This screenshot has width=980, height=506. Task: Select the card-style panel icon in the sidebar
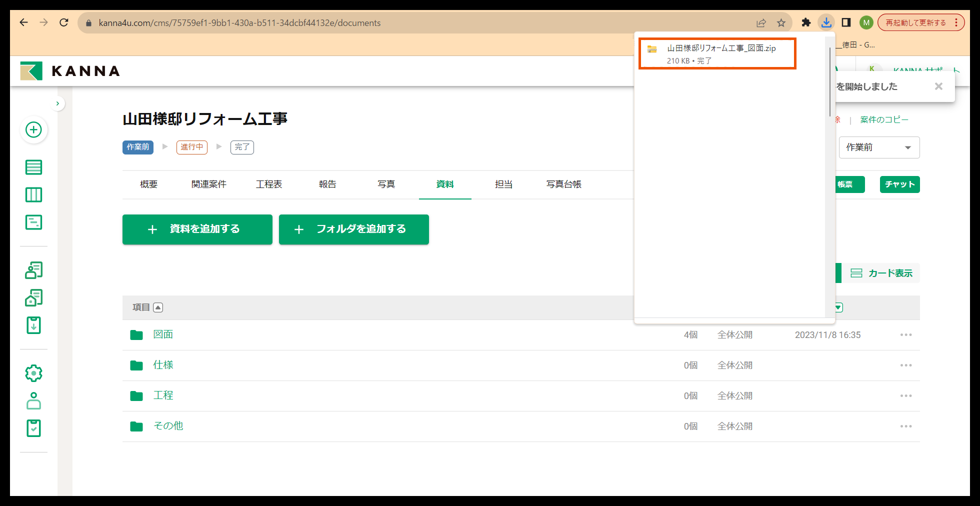tap(33, 222)
